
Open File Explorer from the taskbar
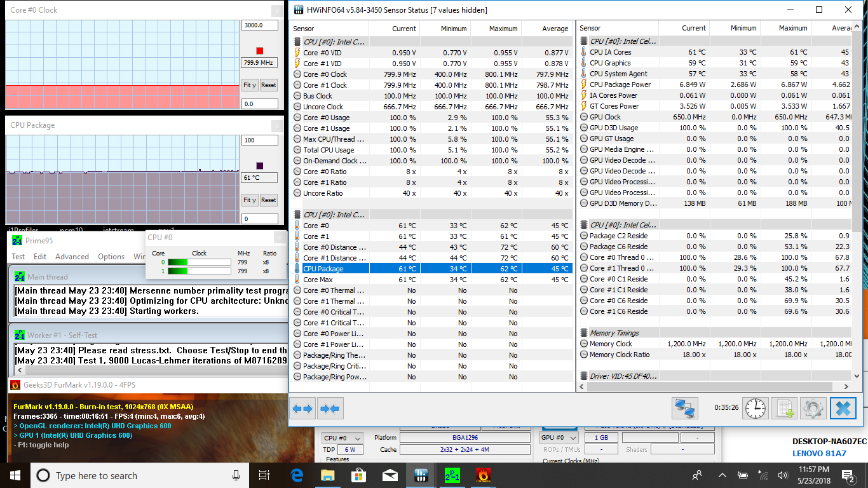[x=327, y=475]
